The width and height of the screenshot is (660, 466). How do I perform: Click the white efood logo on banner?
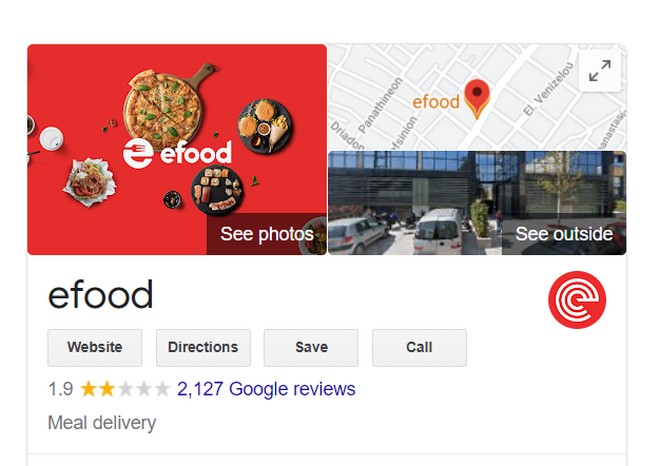pos(177,153)
